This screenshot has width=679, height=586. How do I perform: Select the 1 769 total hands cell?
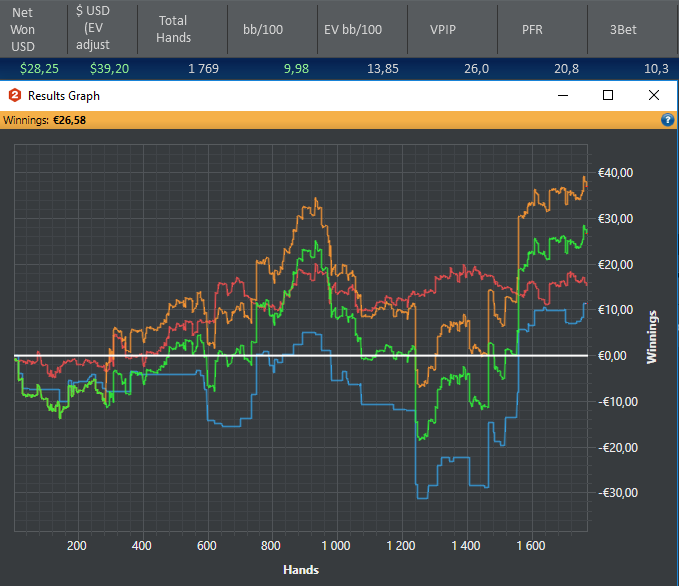point(204,69)
